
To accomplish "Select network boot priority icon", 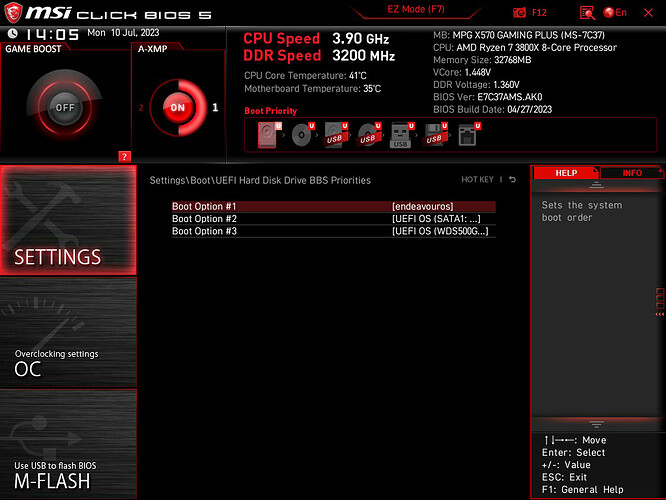I will coord(469,135).
